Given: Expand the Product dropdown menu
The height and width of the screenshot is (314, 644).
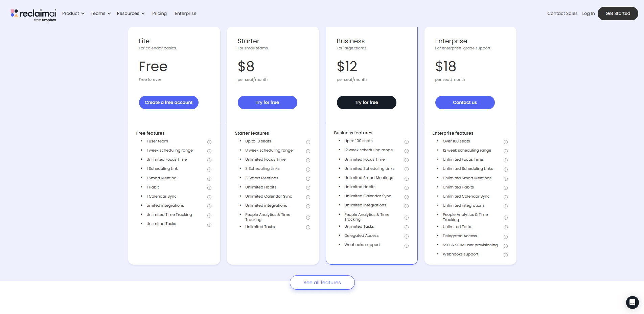Looking at the screenshot, I should tap(73, 14).
